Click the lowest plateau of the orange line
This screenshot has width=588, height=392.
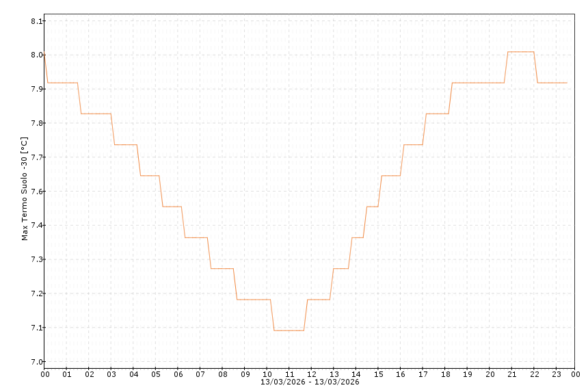point(289,330)
